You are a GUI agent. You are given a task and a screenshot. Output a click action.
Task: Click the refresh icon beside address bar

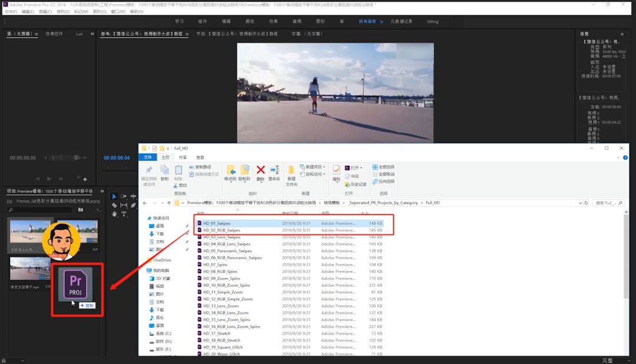pyautogui.click(x=586, y=203)
